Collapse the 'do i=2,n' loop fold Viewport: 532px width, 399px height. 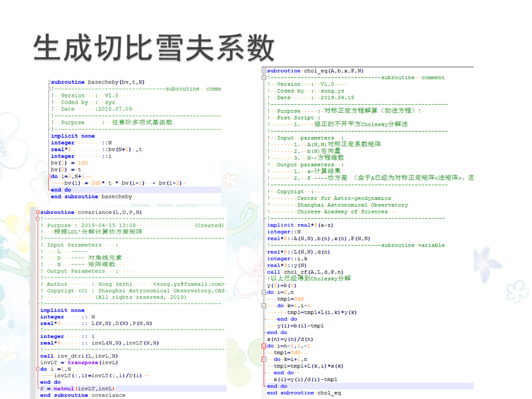(264, 292)
